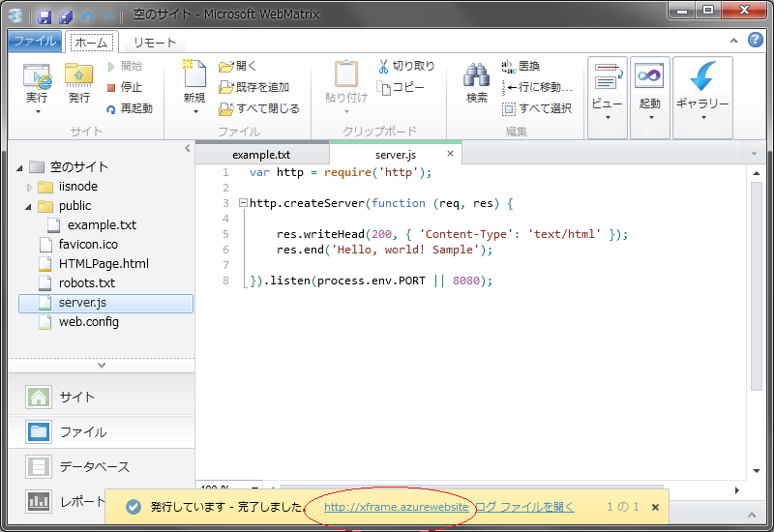Click the Launch (起動) Visual Studio icon
Viewport: 774px width, 532px height.
(x=649, y=76)
